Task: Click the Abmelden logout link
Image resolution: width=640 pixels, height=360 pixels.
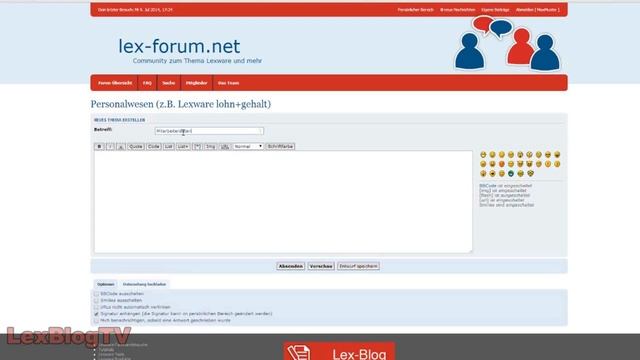Action: pos(538,10)
